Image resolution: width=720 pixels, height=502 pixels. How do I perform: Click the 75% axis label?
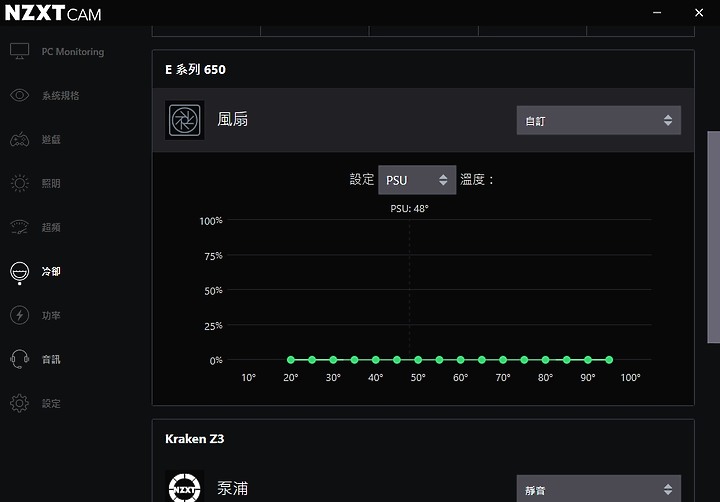pyautogui.click(x=213, y=256)
